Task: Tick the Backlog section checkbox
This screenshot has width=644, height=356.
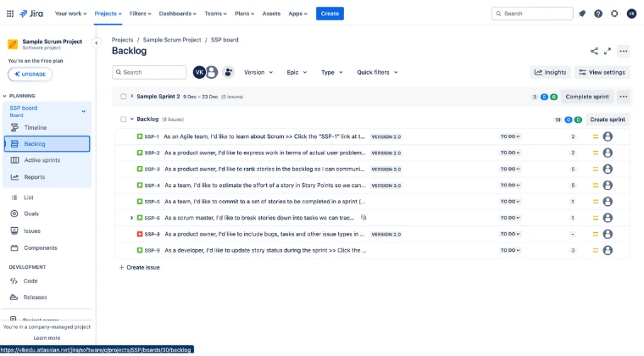Action: 123,119
